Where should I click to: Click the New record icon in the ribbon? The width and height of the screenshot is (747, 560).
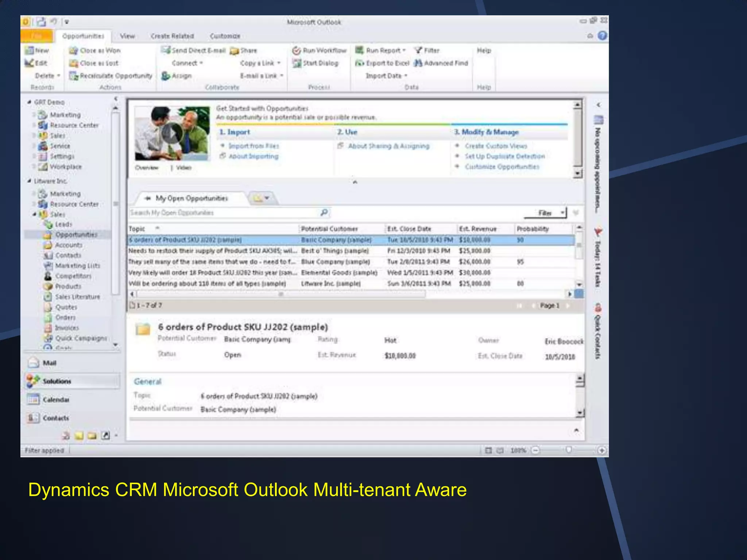click(x=29, y=50)
